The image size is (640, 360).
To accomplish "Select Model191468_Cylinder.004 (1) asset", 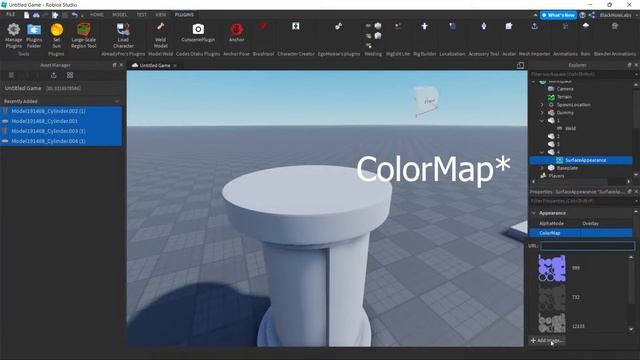I will coord(61,141).
